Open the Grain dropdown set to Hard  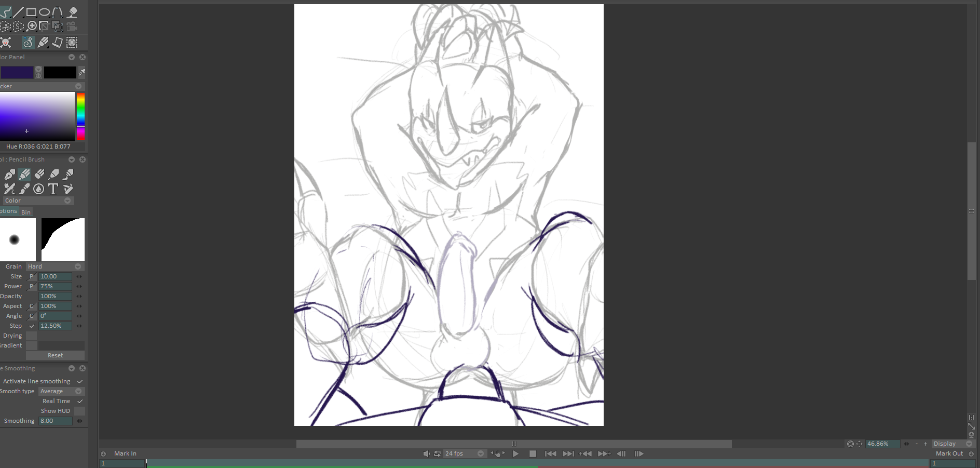point(55,266)
